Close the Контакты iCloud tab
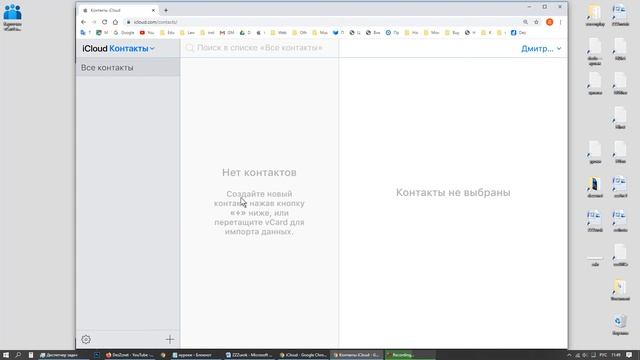Viewport: 640px width, 360px height. pos(153,10)
